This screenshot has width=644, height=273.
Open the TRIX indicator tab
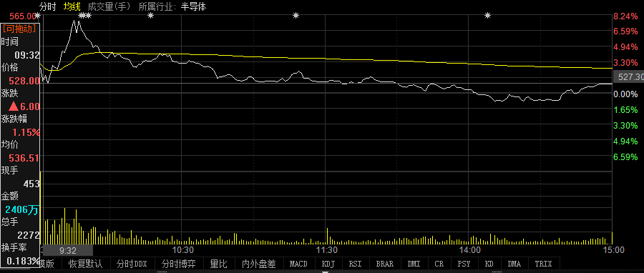click(543, 264)
